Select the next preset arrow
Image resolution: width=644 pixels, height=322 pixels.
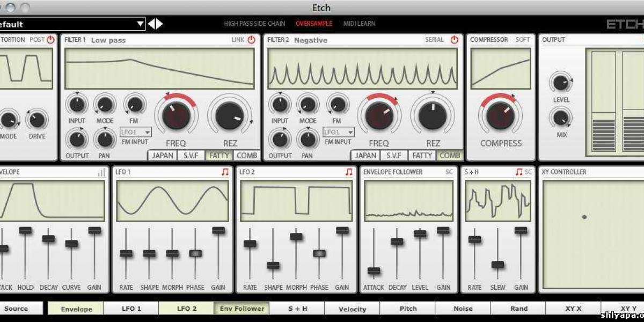(x=159, y=24)
